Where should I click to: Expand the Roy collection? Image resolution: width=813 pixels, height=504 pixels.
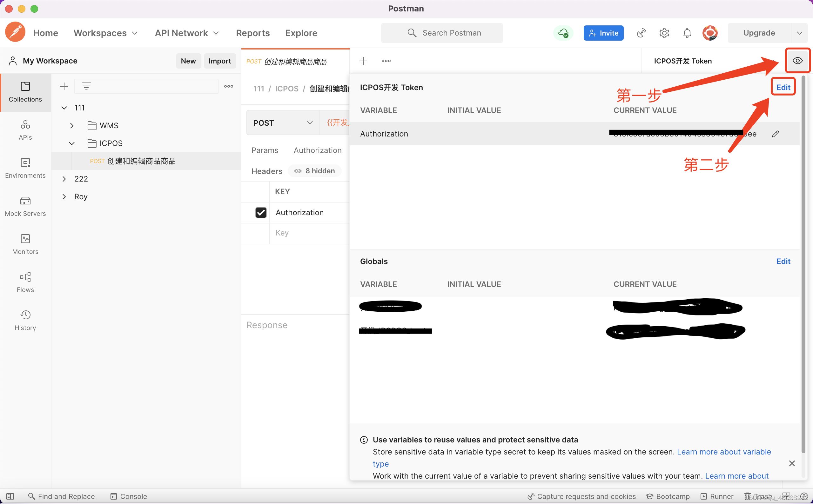coord(64,197)
